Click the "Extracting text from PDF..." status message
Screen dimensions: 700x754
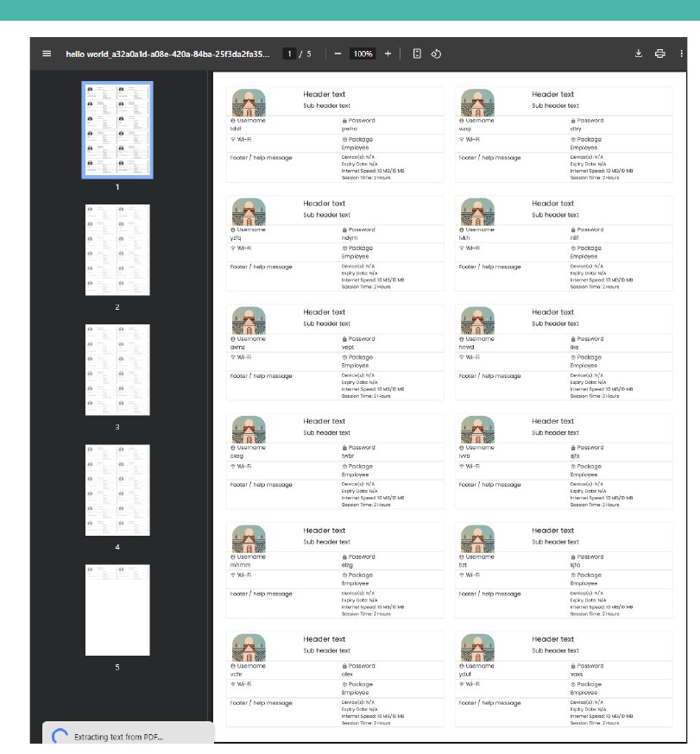coord(118,737)
